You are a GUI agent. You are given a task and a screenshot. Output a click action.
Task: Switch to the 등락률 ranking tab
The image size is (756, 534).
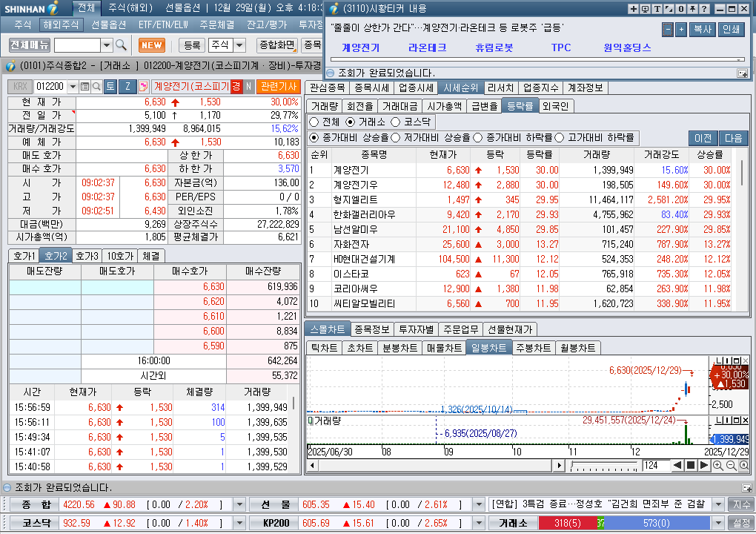pyautogui.click(x=520, y=106)
